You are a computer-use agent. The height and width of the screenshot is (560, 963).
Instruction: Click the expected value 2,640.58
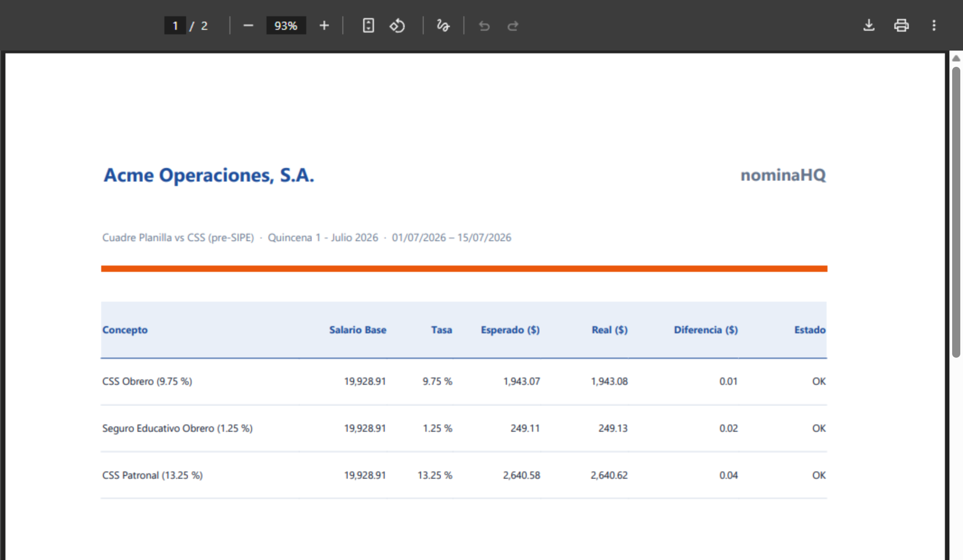point(522,475)
